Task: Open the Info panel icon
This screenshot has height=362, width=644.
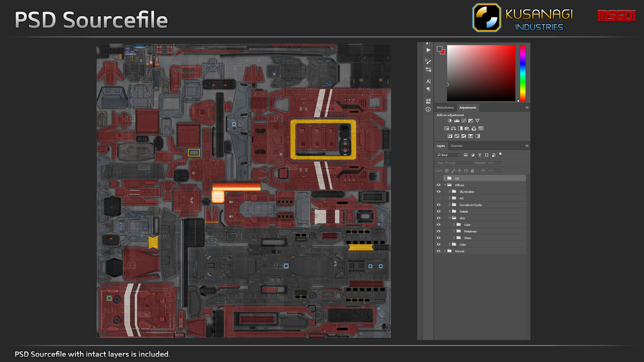Action: [x=428, y=109]
